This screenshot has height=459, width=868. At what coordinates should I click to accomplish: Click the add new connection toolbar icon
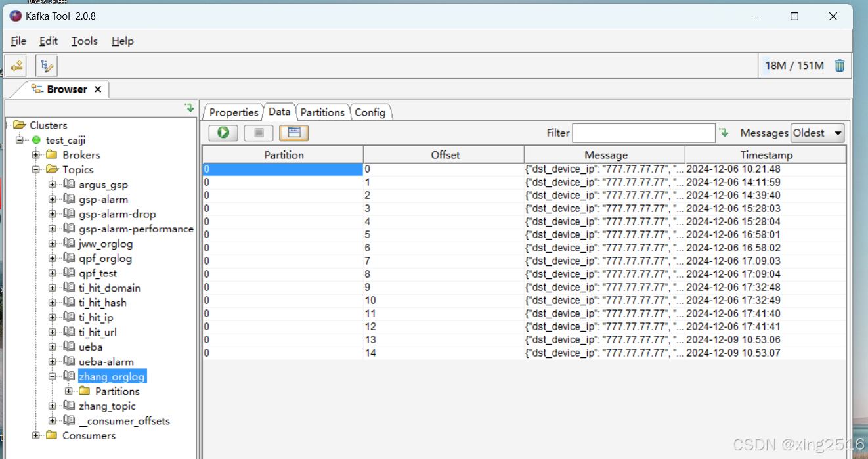click(x=16, y=66)
